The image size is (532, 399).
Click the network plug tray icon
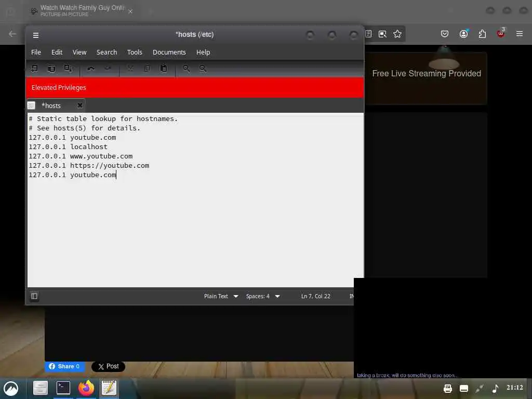click(480, 389)
